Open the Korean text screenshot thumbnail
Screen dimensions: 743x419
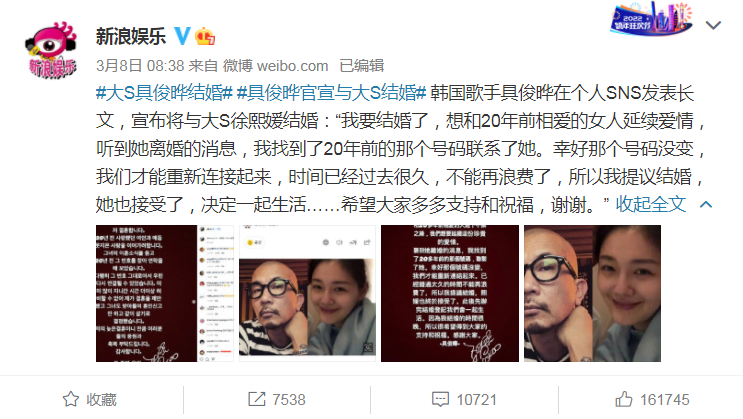pos(164,293)
